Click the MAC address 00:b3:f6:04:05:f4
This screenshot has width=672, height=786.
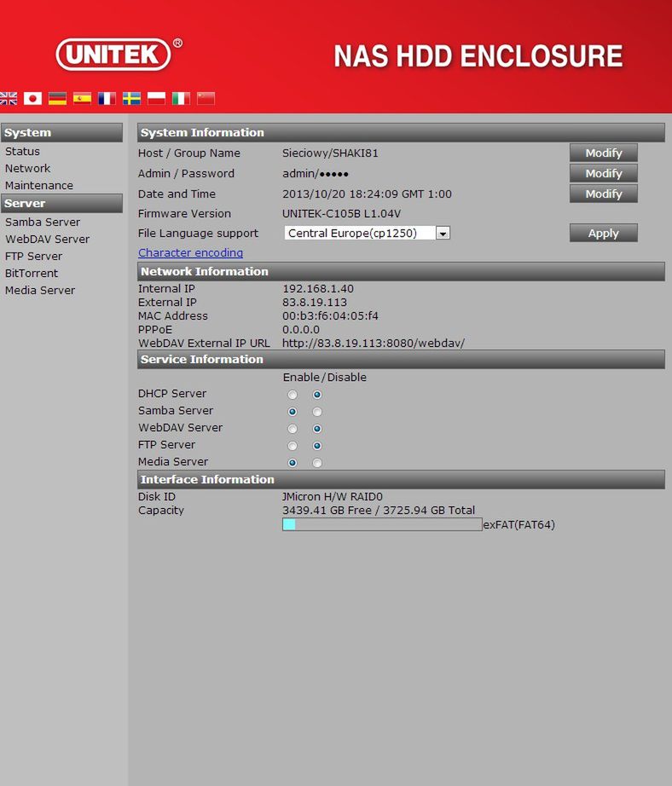click(x=330, y=315)
